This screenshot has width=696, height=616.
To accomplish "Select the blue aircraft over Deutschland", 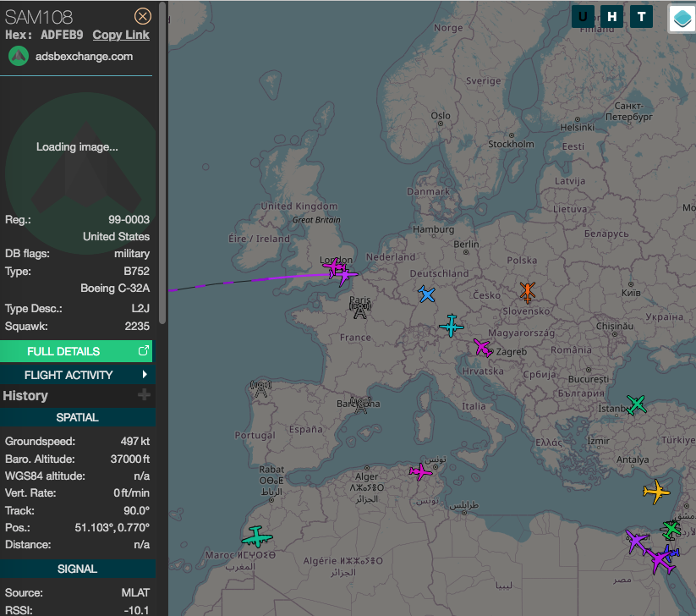I will click(426, 294).
